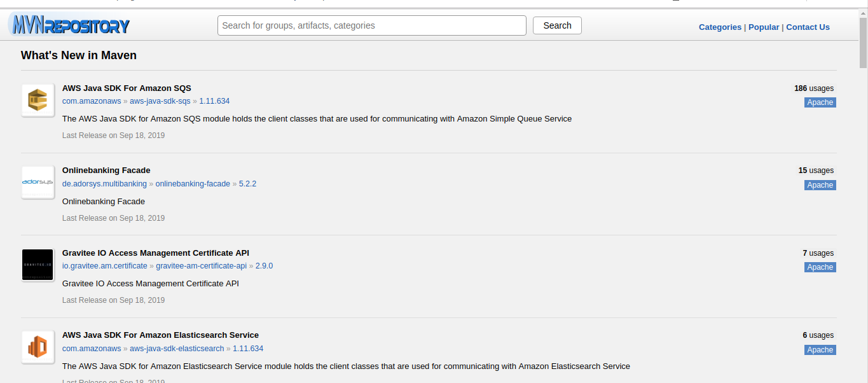This screenshot has height=383, width=868.
Task: Click Apache license tag for Elasticsearch entry
Action: click(x=820, y=350)
